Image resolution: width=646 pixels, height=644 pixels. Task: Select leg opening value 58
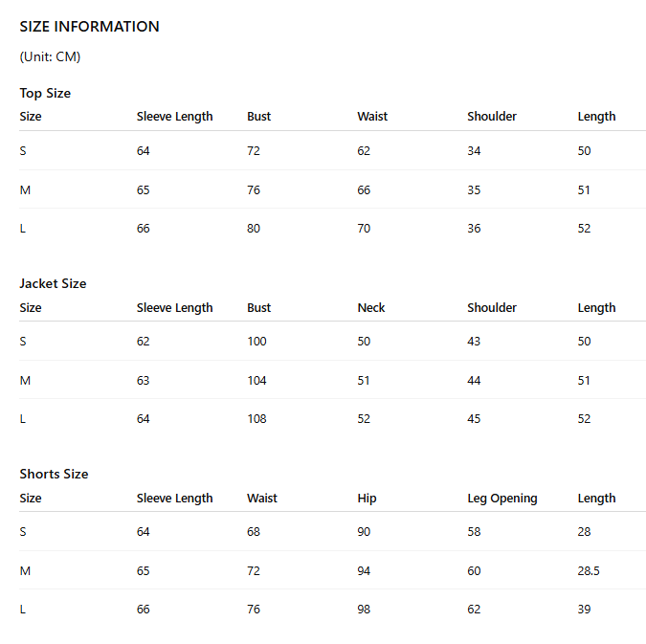pyautogui.click(x=474, y=532)
